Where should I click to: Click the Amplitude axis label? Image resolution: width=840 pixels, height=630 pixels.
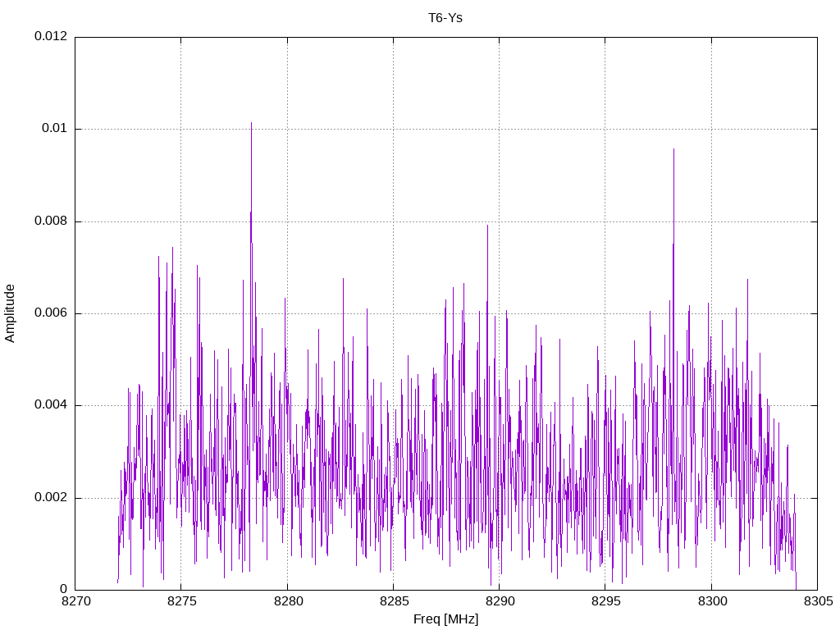click(x=10, y=313)
